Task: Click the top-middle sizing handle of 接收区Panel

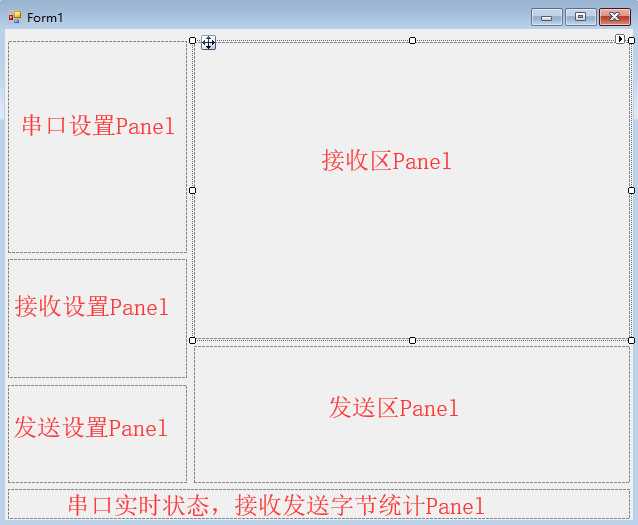Action: pos(412,41)
